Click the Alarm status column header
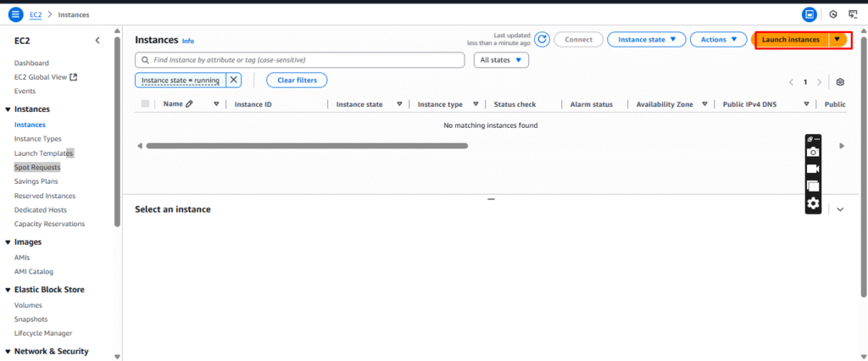The height and width of the screenshot is (361, 868). pos(591,104)
